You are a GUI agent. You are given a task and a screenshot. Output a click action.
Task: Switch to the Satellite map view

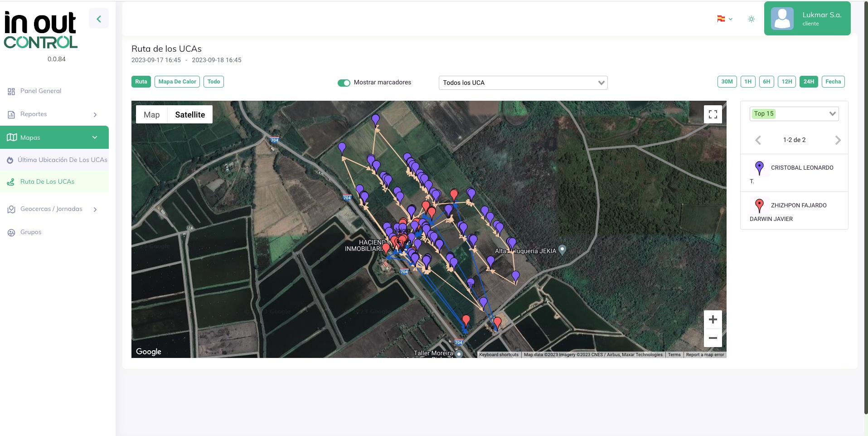tap(190, 114)
